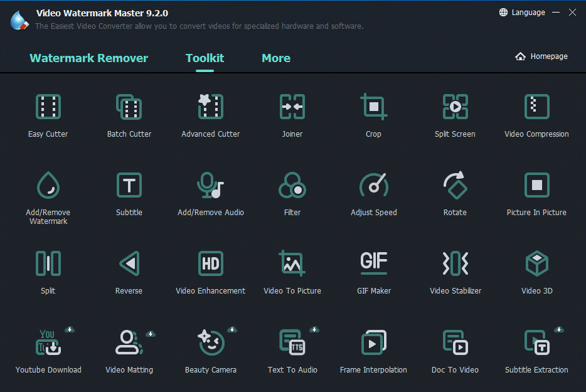Image resolution: width=586 pixels, height=392 pixels.
Task: Go to the Homepage link
Action: tap(541, 56)
